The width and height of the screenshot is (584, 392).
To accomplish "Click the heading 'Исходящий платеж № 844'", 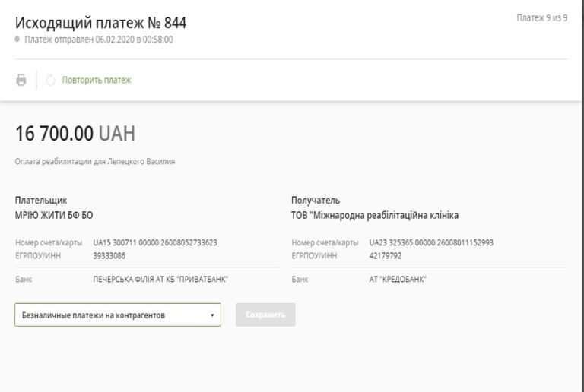I will pyautogui.click(x=100, y=23).
